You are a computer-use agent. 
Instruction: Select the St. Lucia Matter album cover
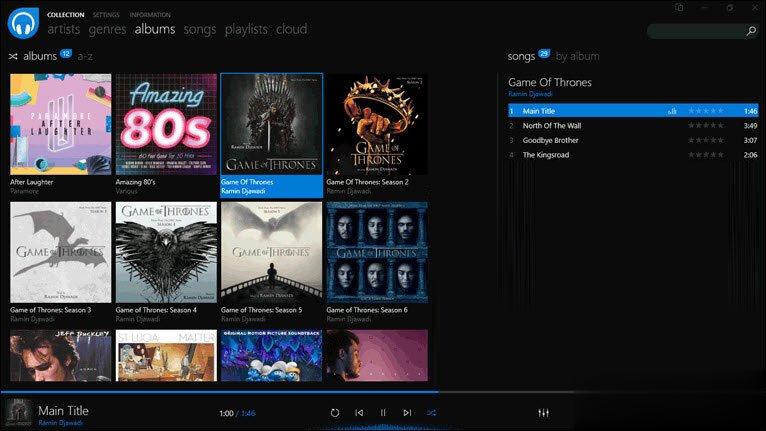166,355
